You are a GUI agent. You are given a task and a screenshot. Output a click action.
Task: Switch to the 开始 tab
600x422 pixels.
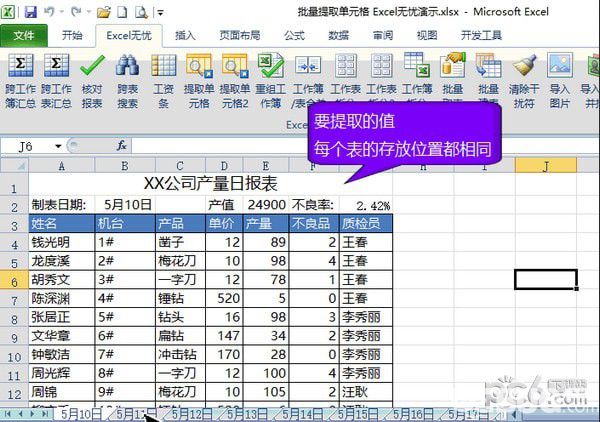coord(72,35)
